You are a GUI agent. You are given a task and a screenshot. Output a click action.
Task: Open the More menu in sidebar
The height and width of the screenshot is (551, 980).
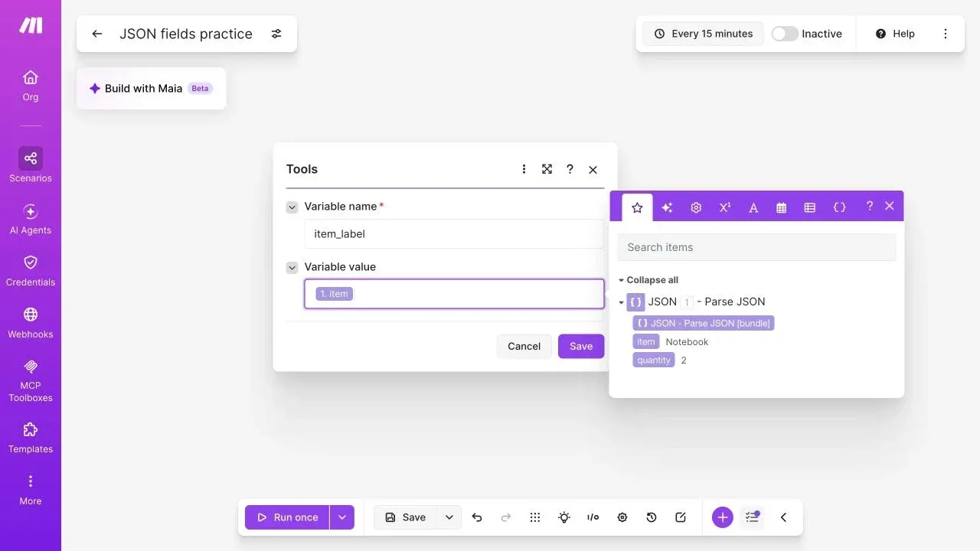[31, 490]
